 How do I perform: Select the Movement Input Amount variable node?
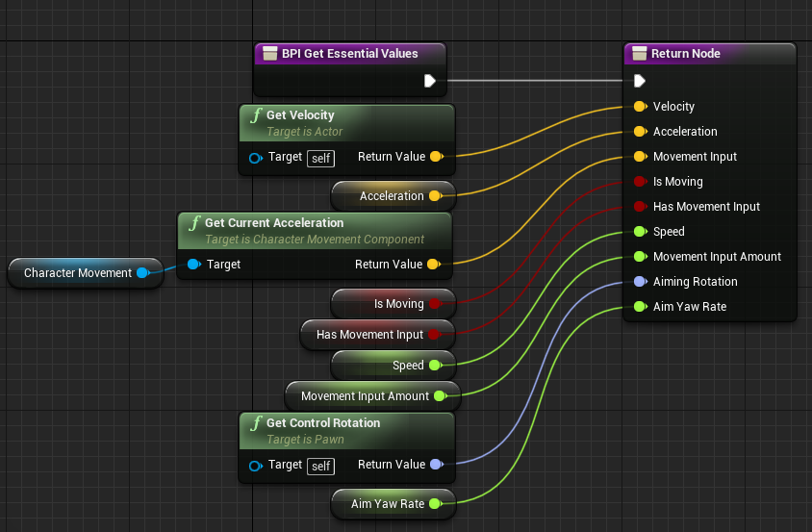(x=364, y=396)
